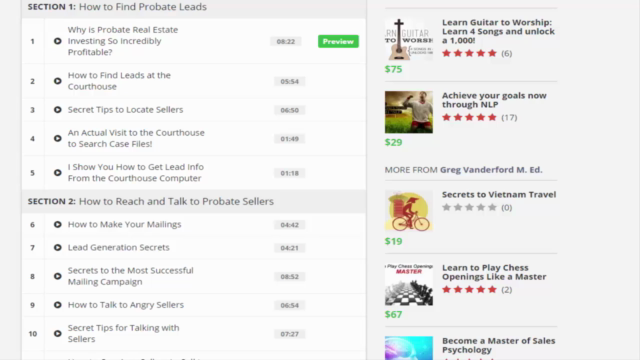Click the 08:22 duration badge
The image size is (640, 360).
tap(286, 41)
